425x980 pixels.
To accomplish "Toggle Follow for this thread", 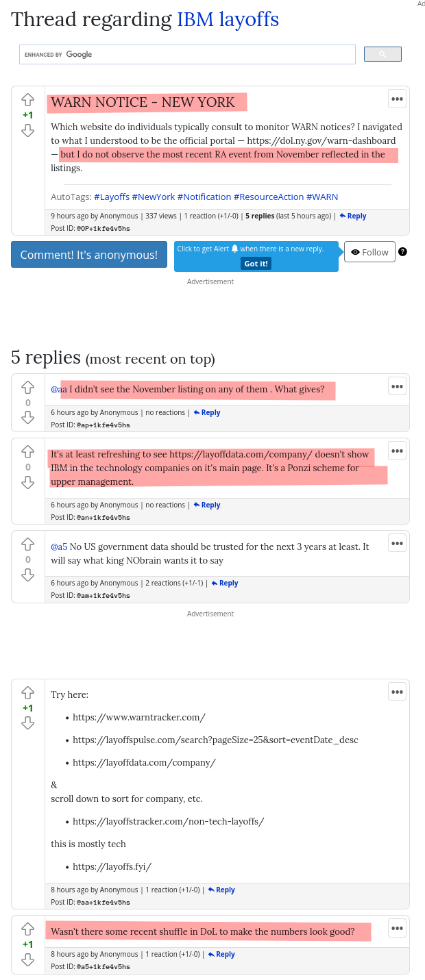I will tap(369, 252).
